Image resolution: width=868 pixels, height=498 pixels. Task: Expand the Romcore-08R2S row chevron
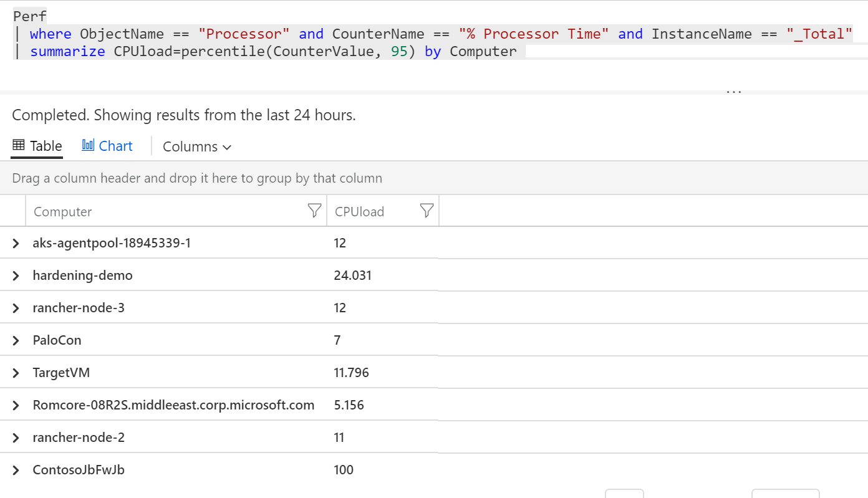pyautogui.click(x=16, y=405)
